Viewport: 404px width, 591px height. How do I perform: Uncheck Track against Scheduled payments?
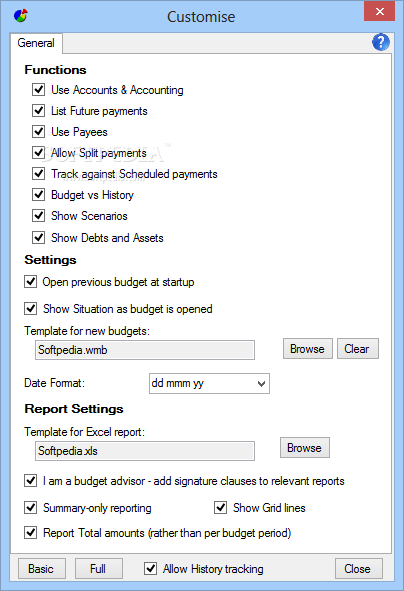[38, 174]
